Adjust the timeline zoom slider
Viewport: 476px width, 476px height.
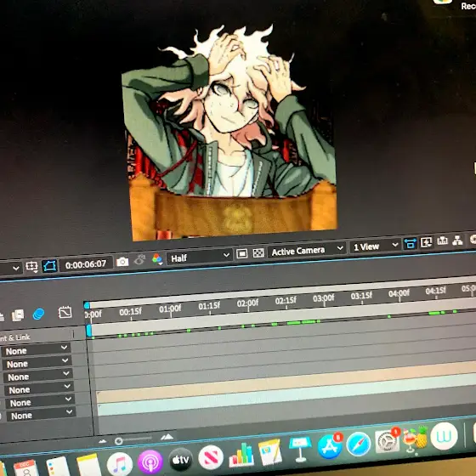point(133,439)
